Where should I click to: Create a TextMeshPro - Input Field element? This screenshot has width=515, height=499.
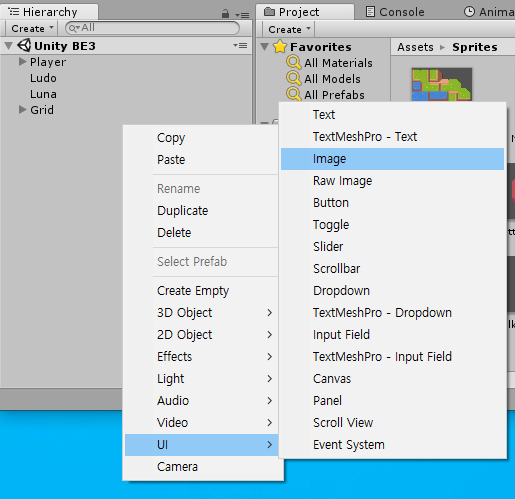(392, 357)
